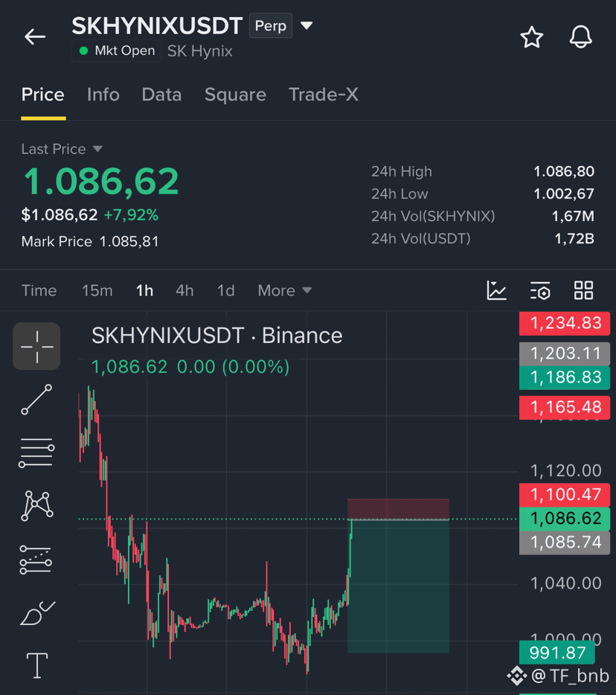Select the 4h timeframe
Screen dimensions: 616x695
click(x=185, y=291)
